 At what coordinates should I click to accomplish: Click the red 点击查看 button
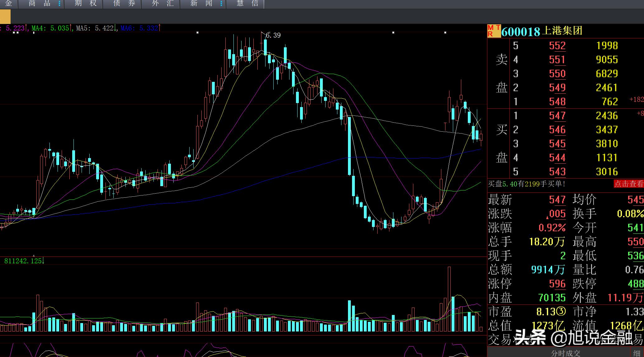[628, 184]
